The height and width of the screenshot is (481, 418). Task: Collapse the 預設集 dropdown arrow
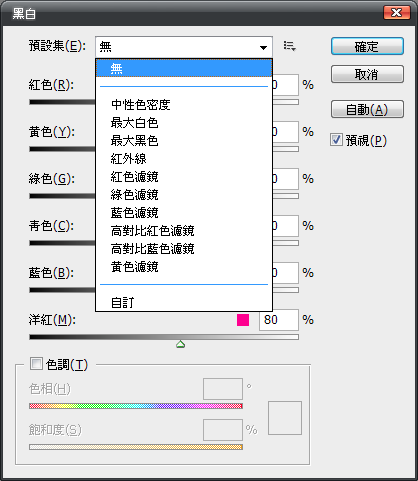tap(263, 48)
